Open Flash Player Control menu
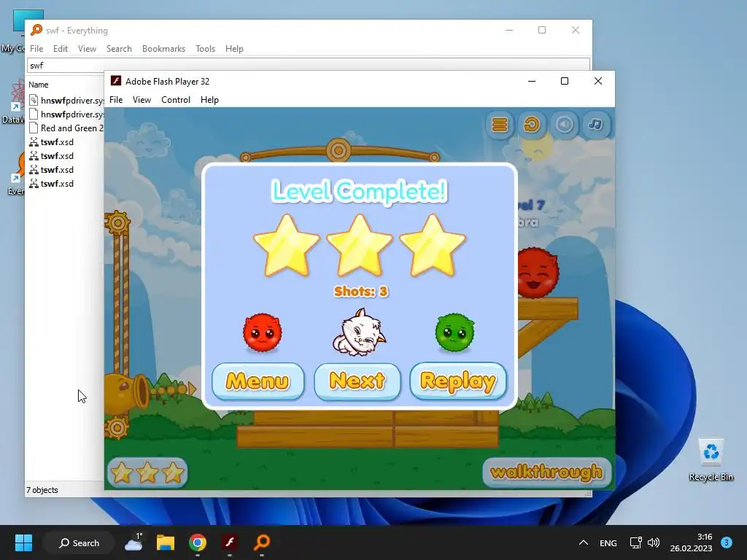This screenshot has width=747, height=560. coord(176,100)
